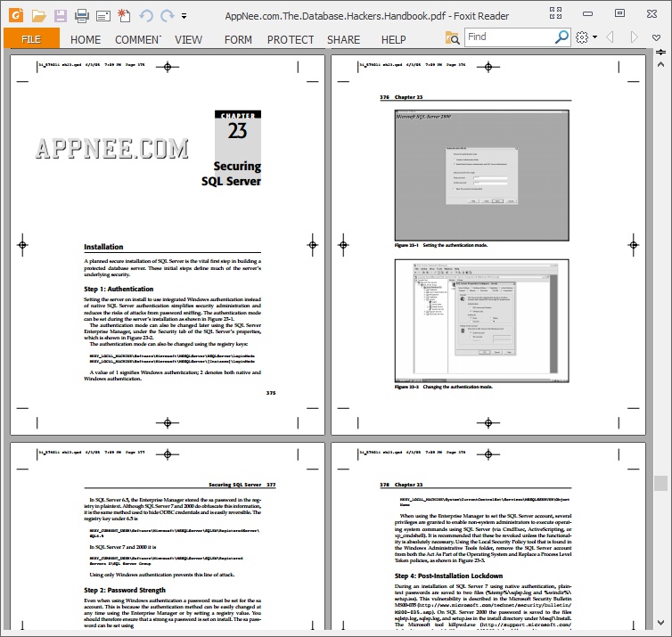Click the Figure 23-2 Enterprise Manager image
The width and height of the screenshot is (672, 637).
coord(481,321)
